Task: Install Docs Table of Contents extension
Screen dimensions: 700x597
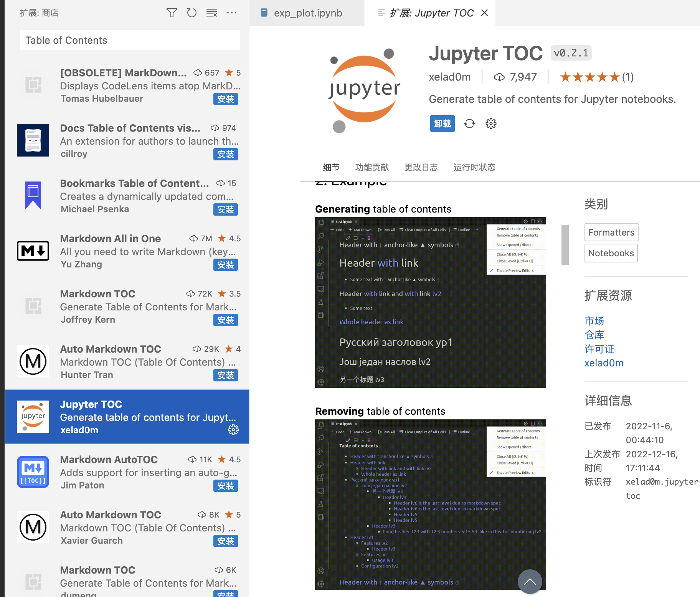Action: click(x=226, y=155)
